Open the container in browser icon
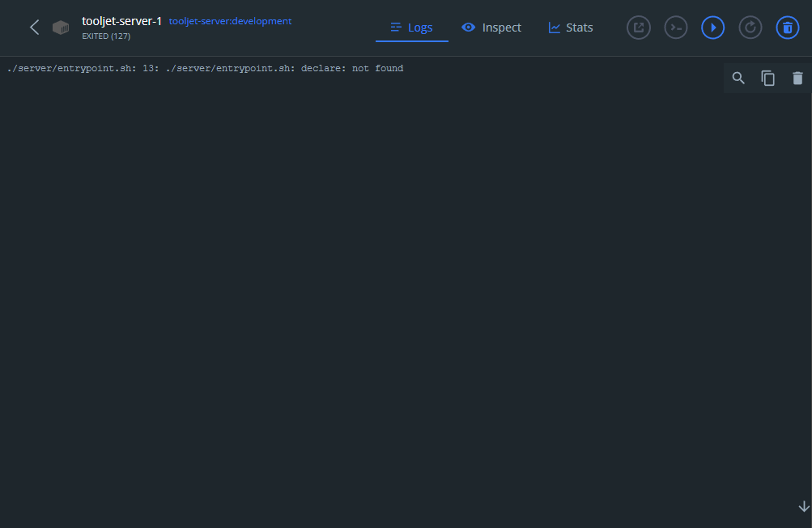 point(639,28)
